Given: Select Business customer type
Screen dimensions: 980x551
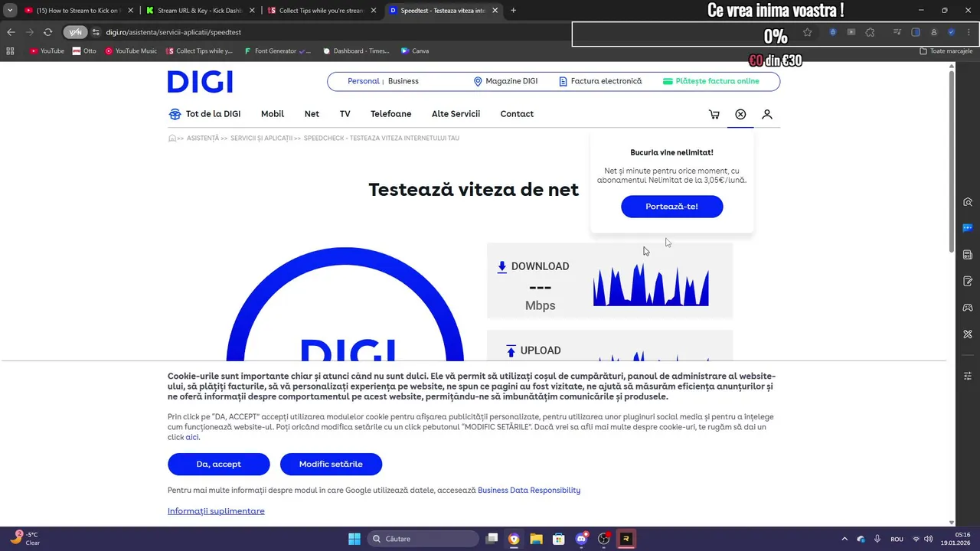Looking at the screenshot, I should [x=403, y=81].
